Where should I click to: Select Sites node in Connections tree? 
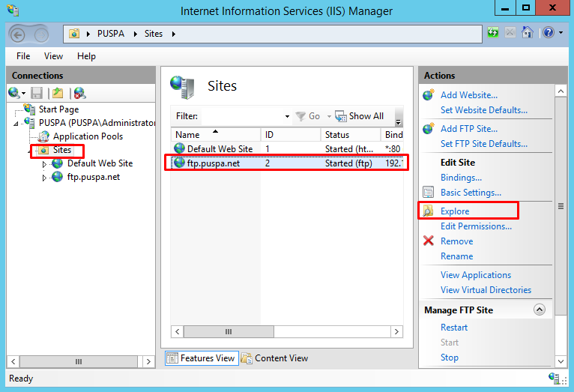(x=62, y=150)
